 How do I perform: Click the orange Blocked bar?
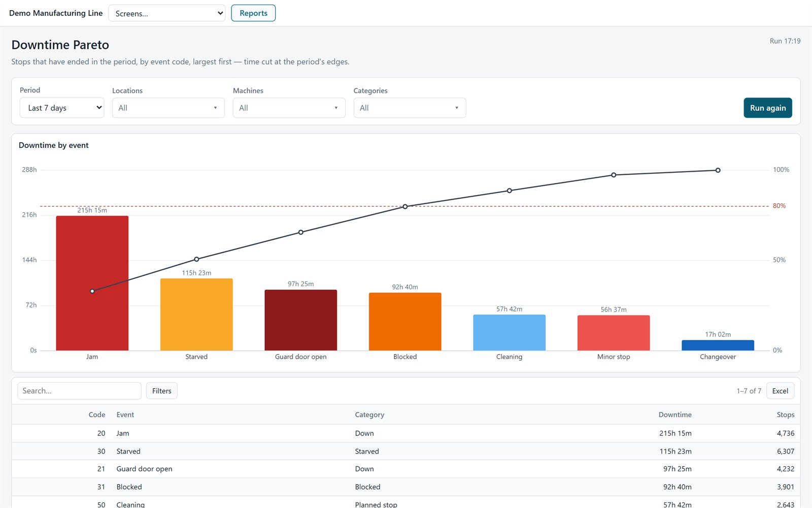coord(405,322)
